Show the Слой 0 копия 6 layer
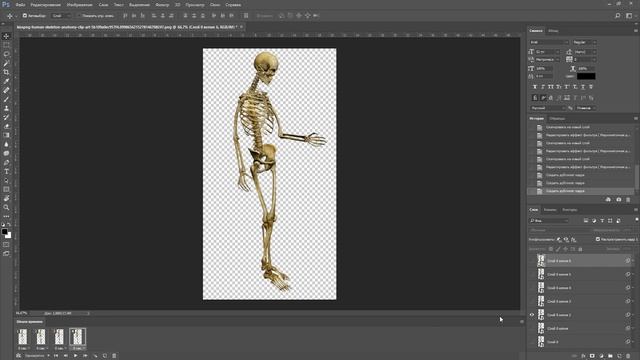Screen dimensions: 640x360 pyautogui.click(x=532, y=260)
